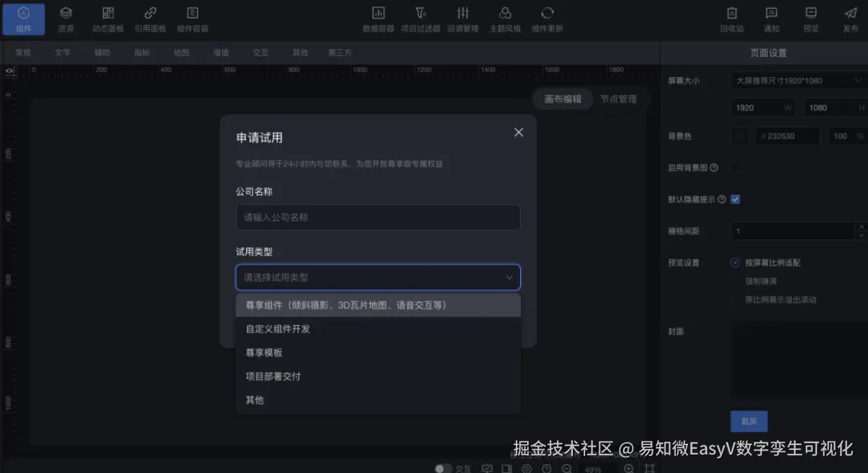Switch to the 辅助 component tab
The image size is (868, 473).
tap(102, 52)
